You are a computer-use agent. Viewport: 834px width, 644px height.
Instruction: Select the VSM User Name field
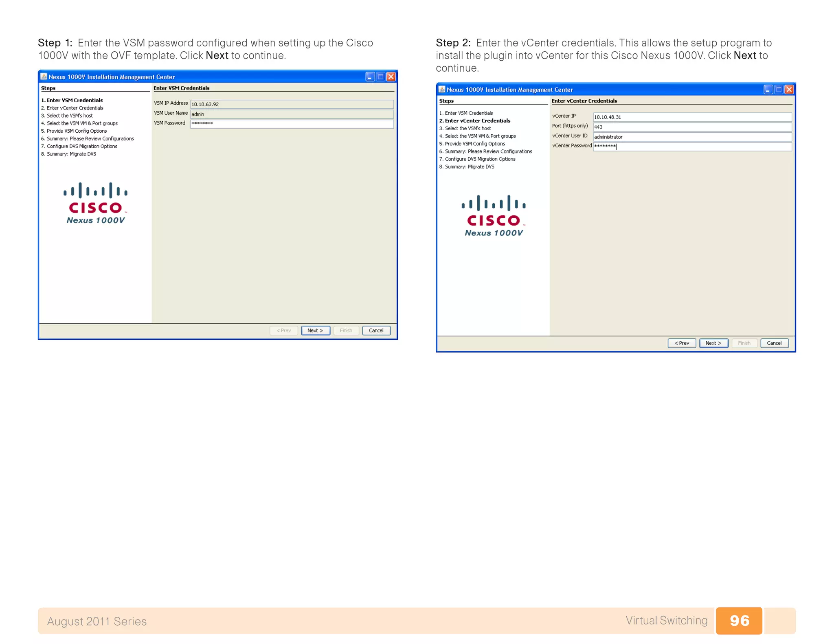[292, 114]
